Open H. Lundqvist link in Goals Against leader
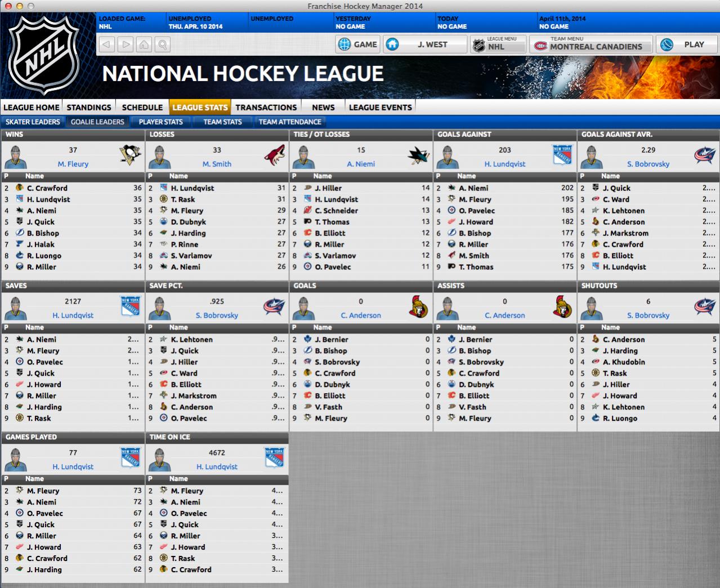Viewport: 720px width, 588px height. (x=505, y=164)
